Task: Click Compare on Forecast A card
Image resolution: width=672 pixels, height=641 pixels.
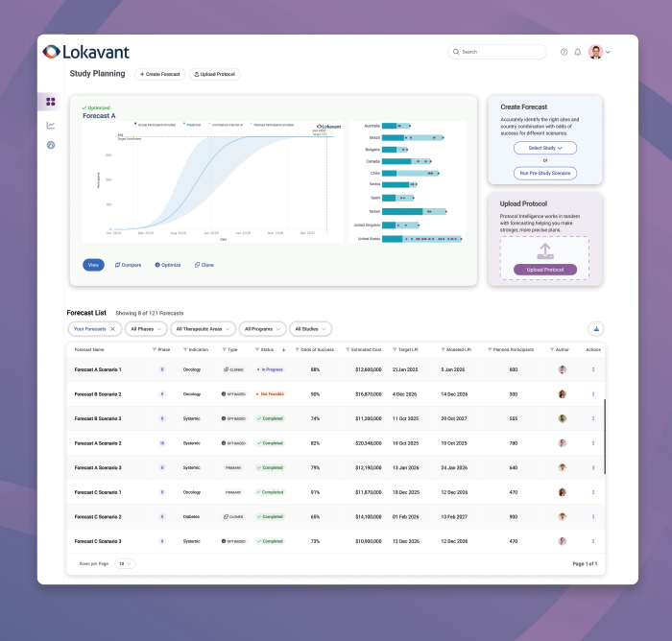Action: tap(128, 265)
